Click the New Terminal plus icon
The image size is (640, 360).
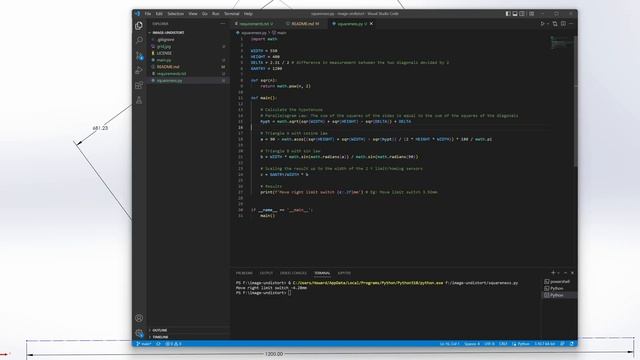point(553,273)
